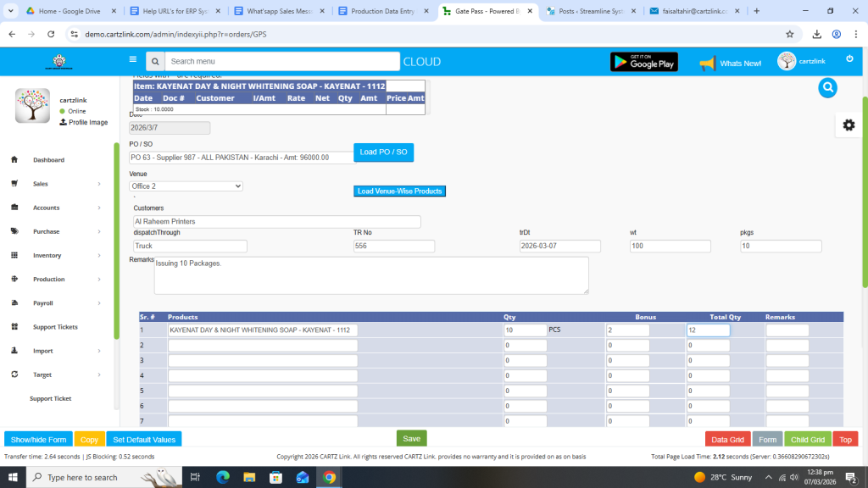Viewport: 868px width, 488px height.
Task: Open Dashboard from the sidebar
Action: click(x=48, y=160)
